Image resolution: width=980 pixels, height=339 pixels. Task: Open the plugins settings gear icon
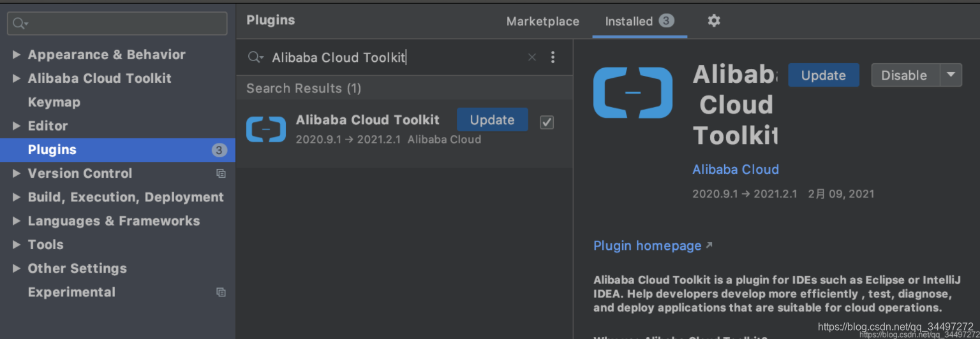pos(714,21)
